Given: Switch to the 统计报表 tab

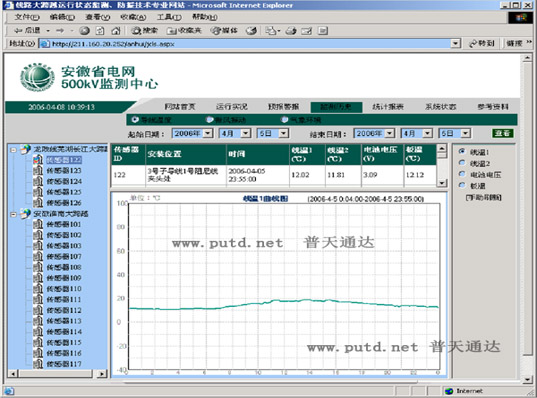Looking at the screenshot, I should pos(388,107).
